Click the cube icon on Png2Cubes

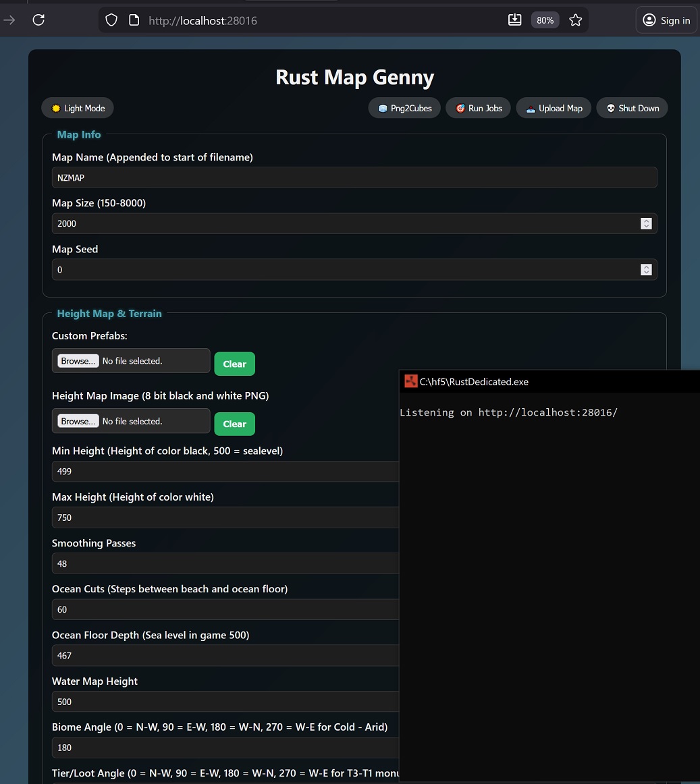click(x=383, y=109)
